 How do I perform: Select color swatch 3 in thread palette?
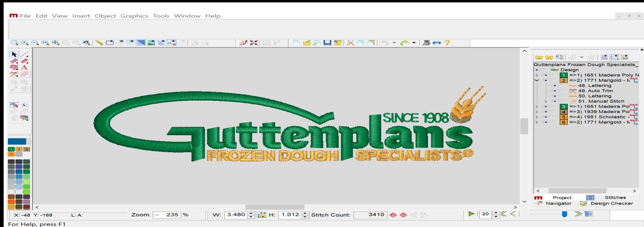(27, 149)
